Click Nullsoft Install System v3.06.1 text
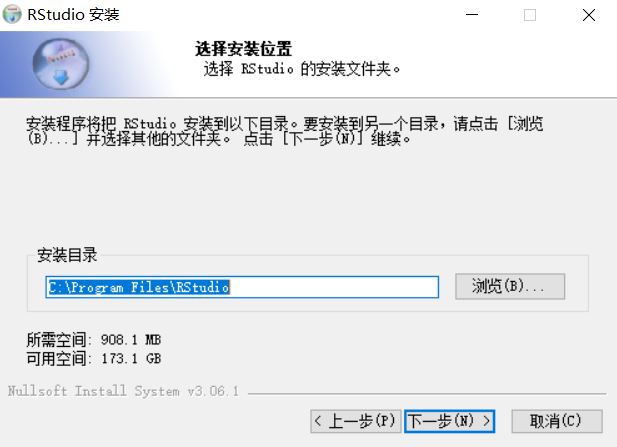617x447 pixels. click(123, 391)
